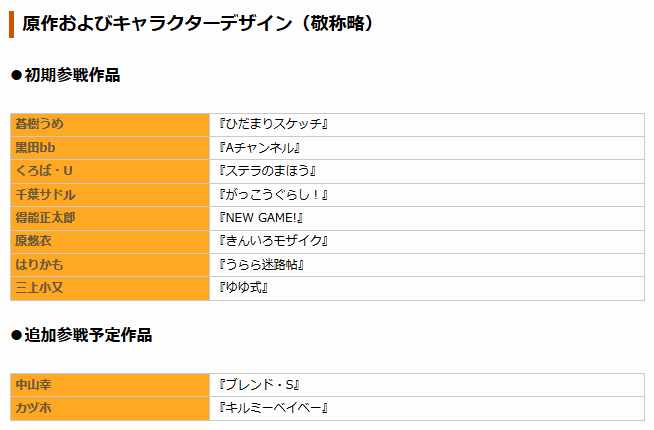Select author cell 黒田bb
The height and width of the screenshot is (430, 654).
click(x=110, y=148)
